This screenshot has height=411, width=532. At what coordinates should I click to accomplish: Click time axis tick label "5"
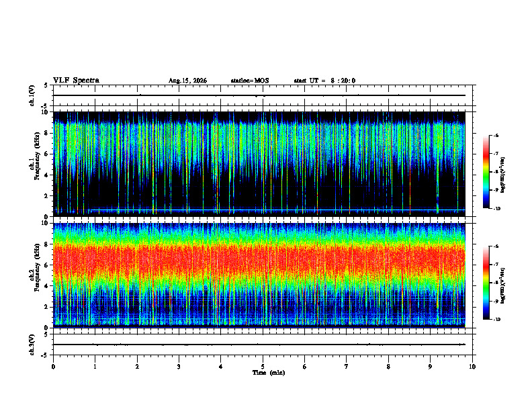point(263,367)
